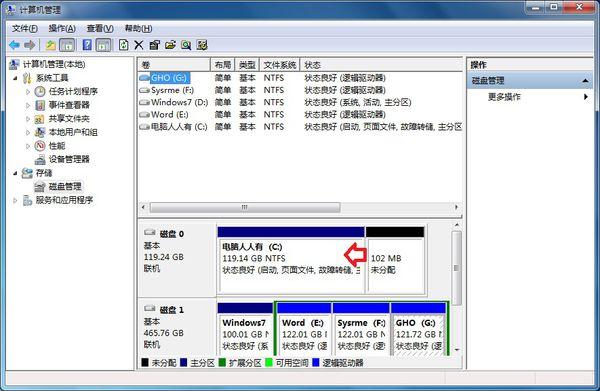The image size is (600, 391).
Task: Click the magnifier search toolbar icon
Action: click(186, 45)
